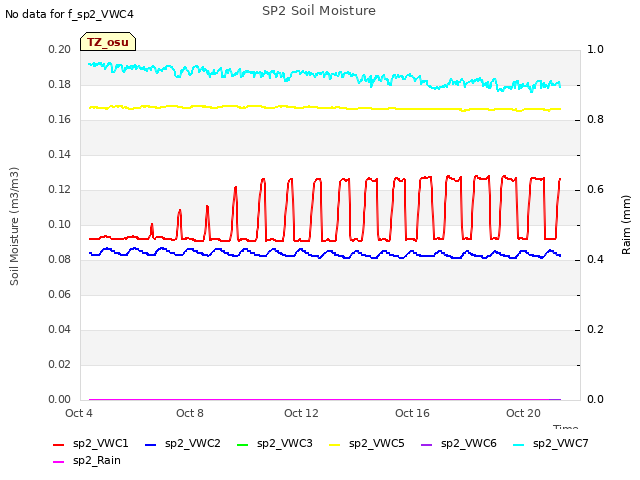Click the Oct 4 x-axis tick label
The height and width of the screenshot is (480, 640).
79,413
